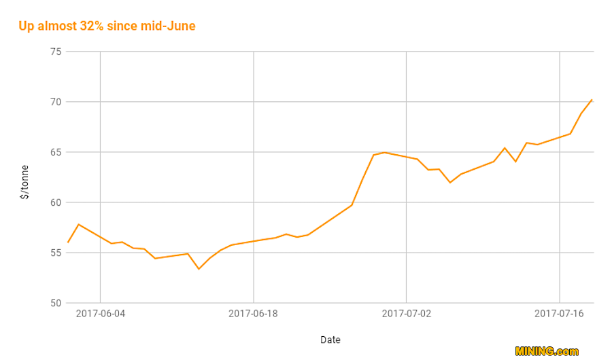
Task: Select the 2017-07-02 date tick label
Action: (406, 313)
